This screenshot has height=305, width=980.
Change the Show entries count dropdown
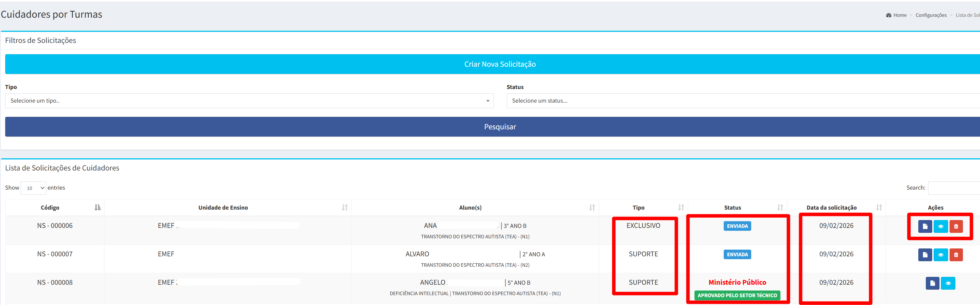(x=33, y=188)
